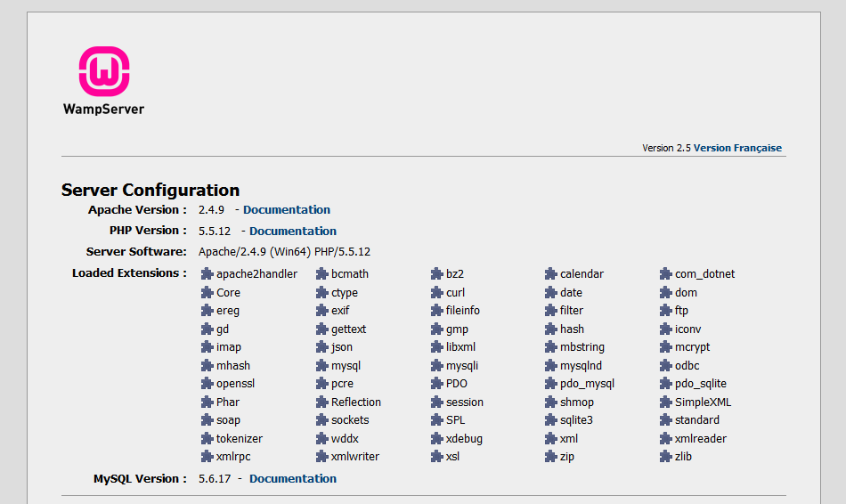The width and height of the screenshot is (846, 504).
Task: Click the Phar extension name
Action: pyautogui.click(x=228, y=402)
